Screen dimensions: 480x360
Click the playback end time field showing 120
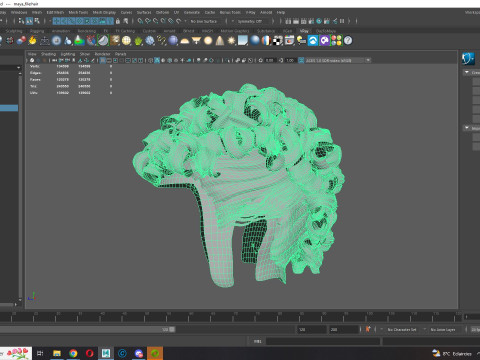[x=312, y=329]
